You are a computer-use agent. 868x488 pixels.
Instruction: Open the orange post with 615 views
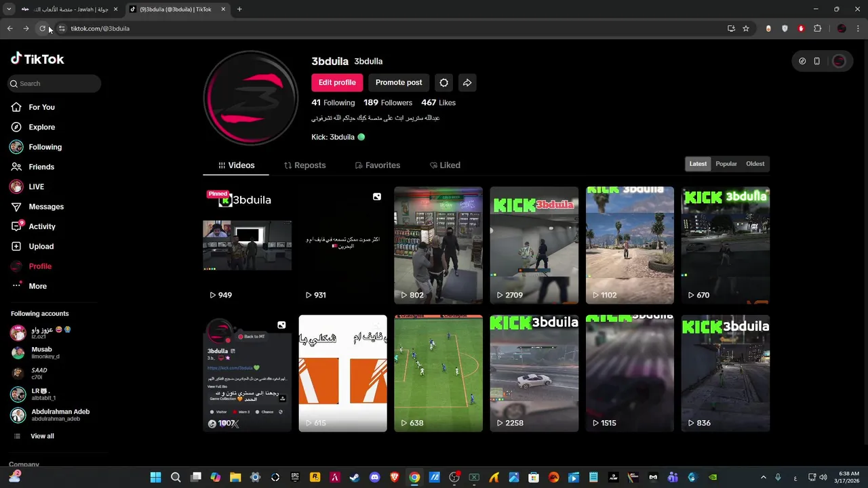click(342, 373)
